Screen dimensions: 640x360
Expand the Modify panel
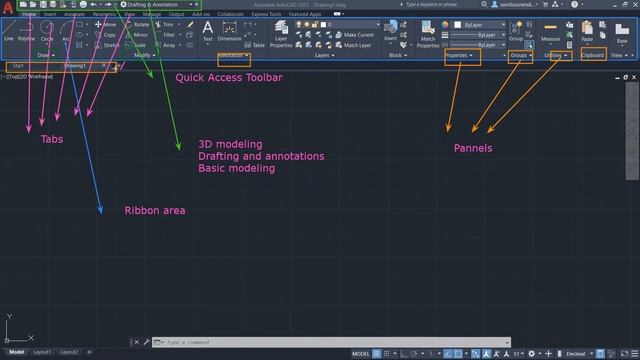(x=144, y=55)
